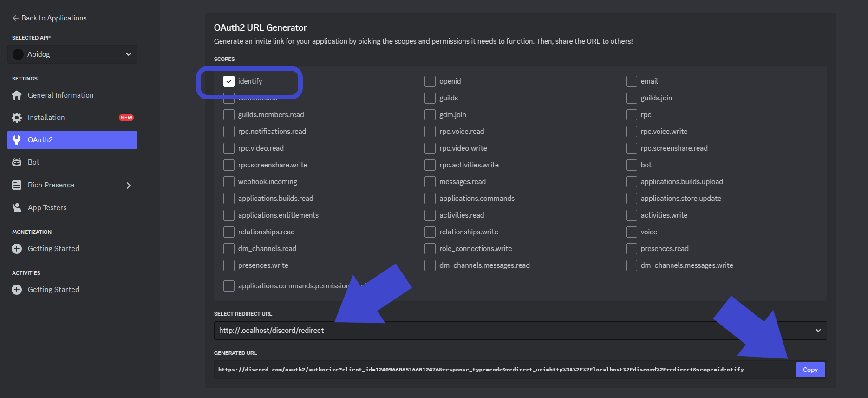Enable rpc.screenshare.read scope
Screen dimensions: 868x398
coord(632,148)
